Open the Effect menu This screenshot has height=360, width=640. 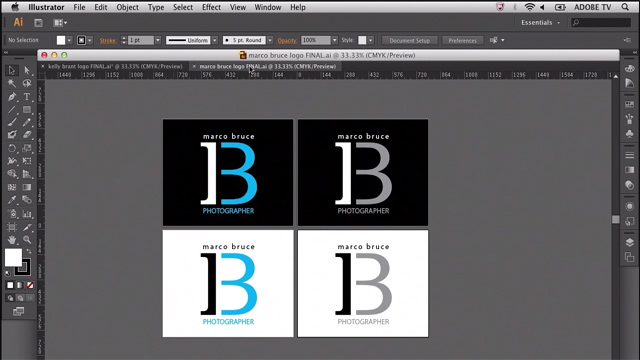click(211, 7)
